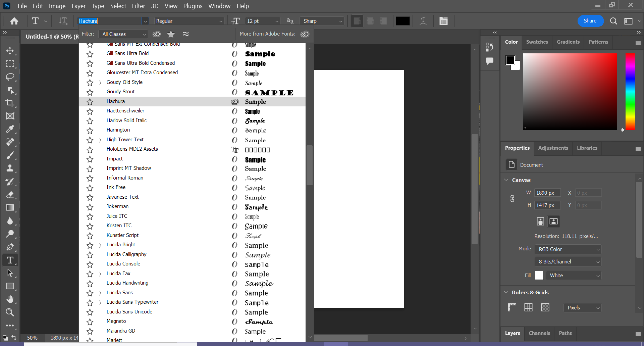Star the Impact font as favorite
Image resolution: width=644 pixels, height=346 pixels.
[90, 159]
